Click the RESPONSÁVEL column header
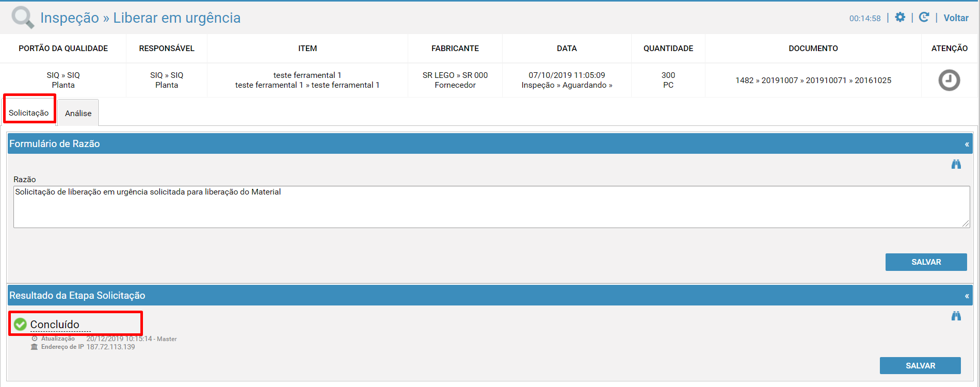Viewport: 980px width, 387px height. [x=167, y=49]
